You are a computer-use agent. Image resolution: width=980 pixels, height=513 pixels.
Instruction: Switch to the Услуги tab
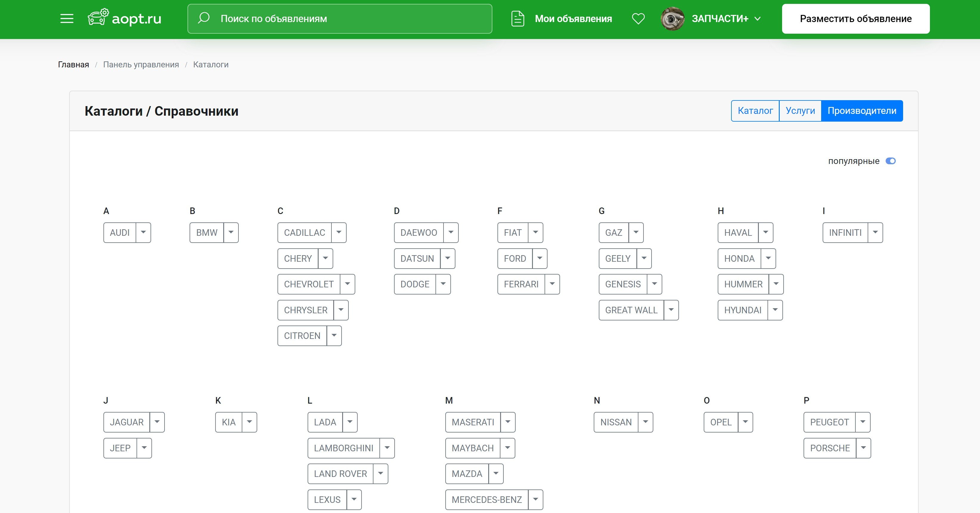click(x=800, y=111)
